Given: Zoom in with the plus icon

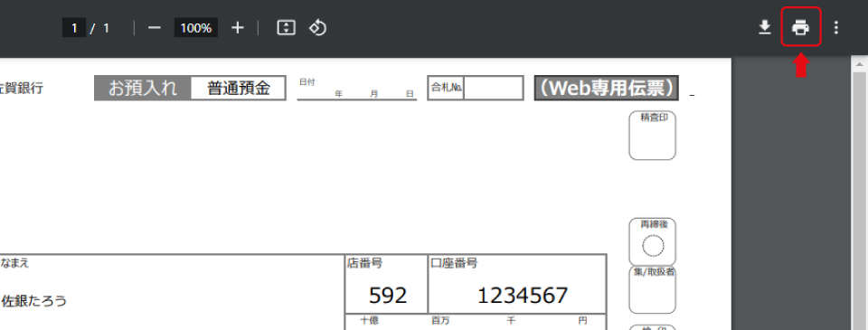Looking at the screenshot, I should point(238,28).
